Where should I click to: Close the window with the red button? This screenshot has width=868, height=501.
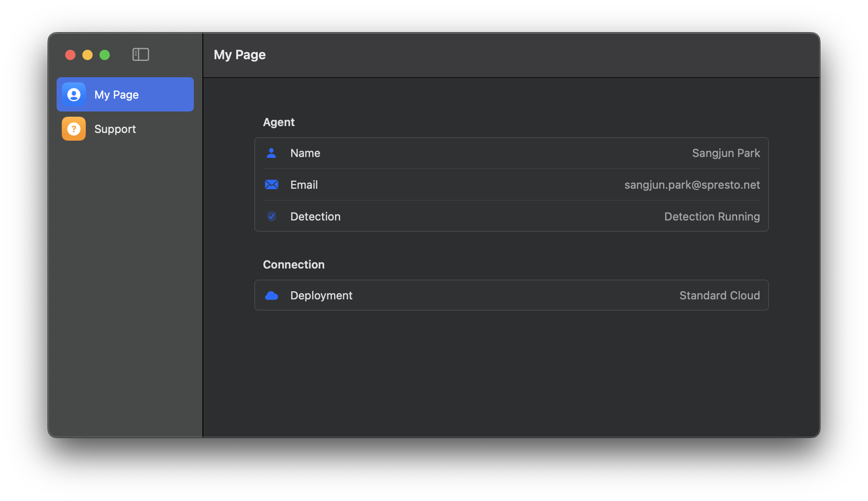(x=70, y=55)
